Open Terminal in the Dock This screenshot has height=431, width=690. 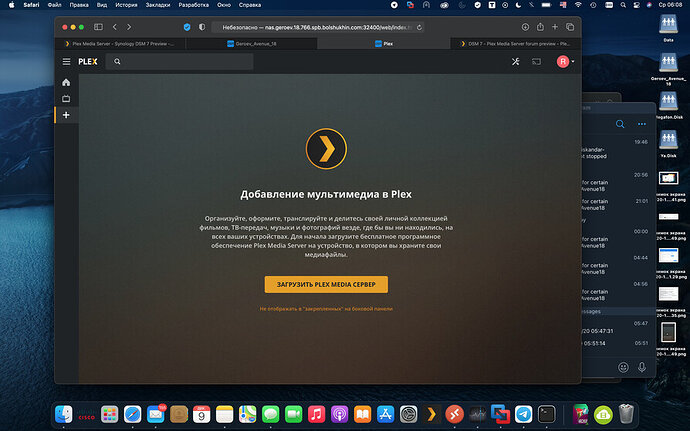coord(546,414)
